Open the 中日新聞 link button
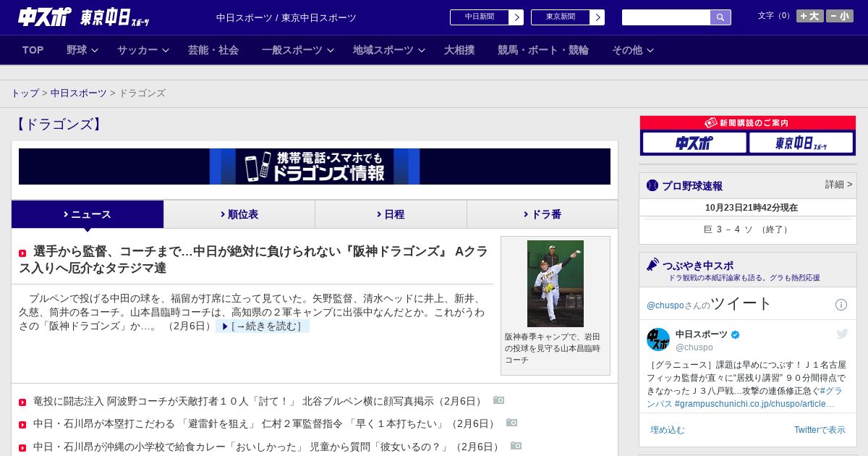 tap(487, 17)
